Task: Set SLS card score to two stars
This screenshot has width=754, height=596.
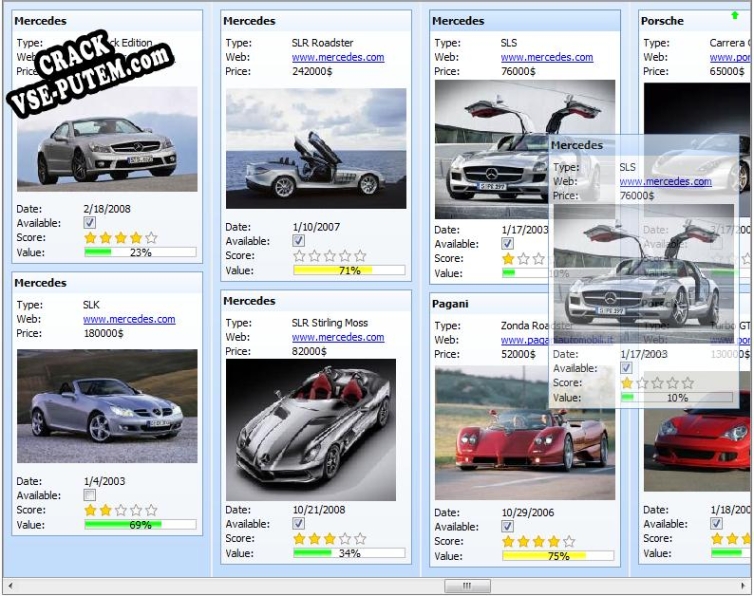Action: [524, 259]
